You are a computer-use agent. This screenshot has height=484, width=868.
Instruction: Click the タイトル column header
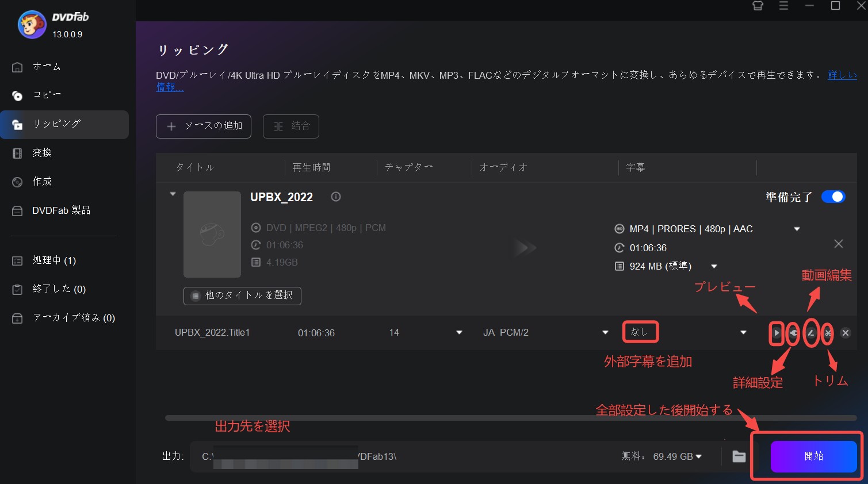[195, 168]
